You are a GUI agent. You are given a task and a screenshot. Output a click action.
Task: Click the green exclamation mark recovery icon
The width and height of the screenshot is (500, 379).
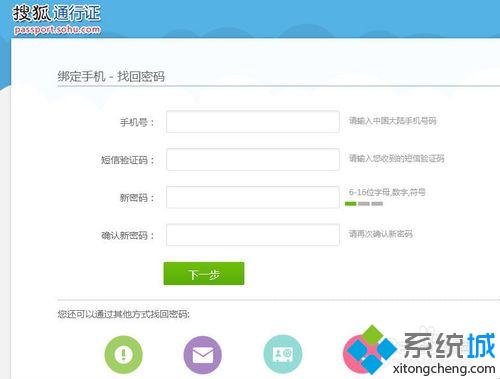click(x=124, y=354)
